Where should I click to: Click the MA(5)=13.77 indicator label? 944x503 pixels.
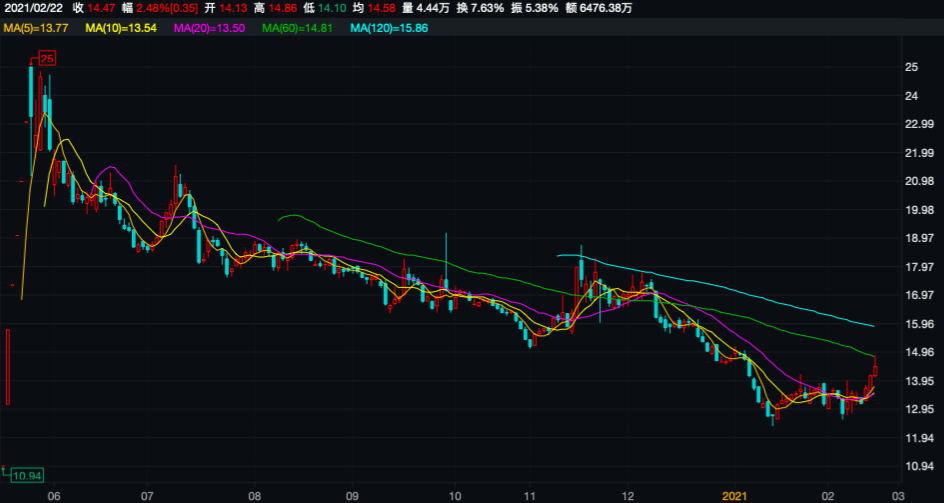36,28
